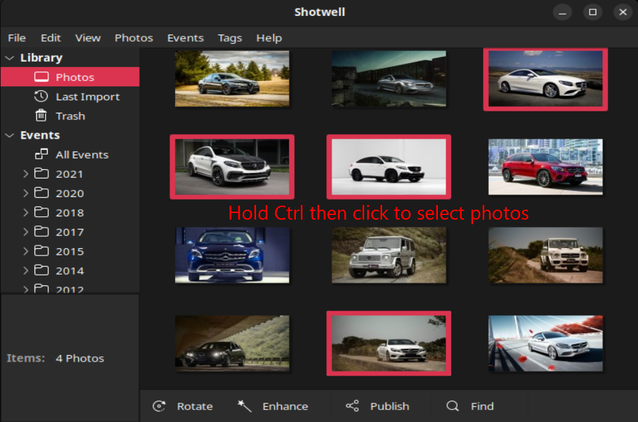Screen dimensions: 638x422
Task: Click the 2014 folder icon
Action: [x=41, y=270]
